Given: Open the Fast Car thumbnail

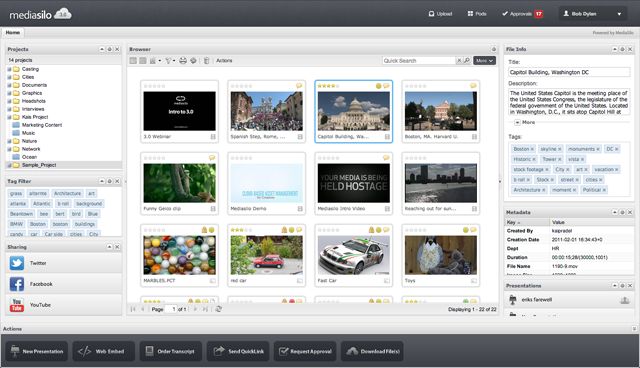Looking at the screenshot, I should 353,255.
